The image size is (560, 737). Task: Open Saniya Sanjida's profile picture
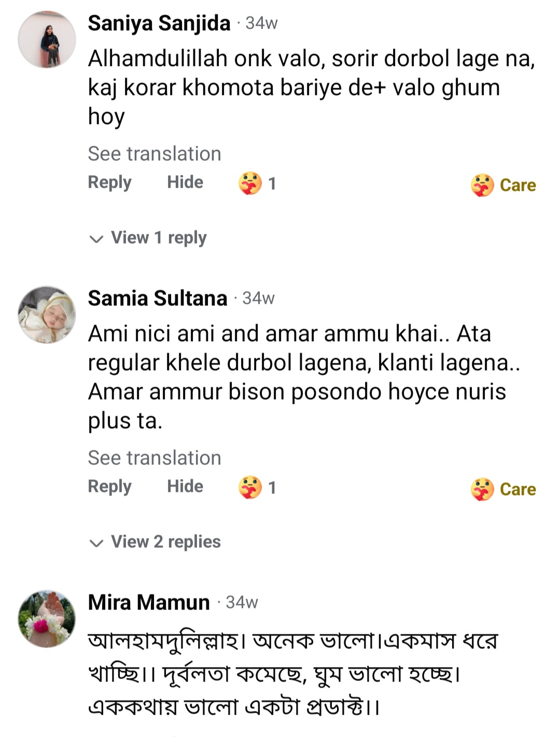click(47, 39)
